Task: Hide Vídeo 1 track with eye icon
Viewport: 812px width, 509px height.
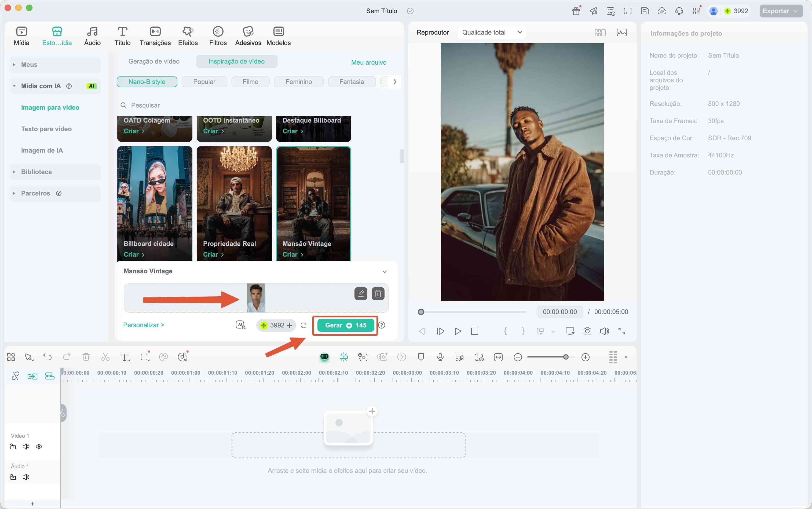Action: [x=39, y=447]
